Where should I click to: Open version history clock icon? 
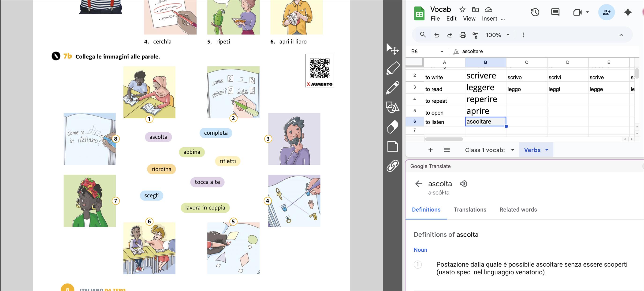pos(535,12)
